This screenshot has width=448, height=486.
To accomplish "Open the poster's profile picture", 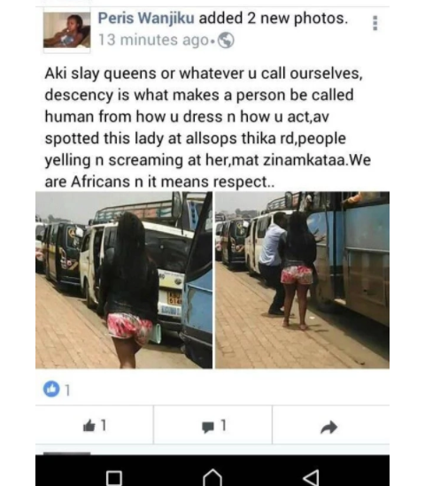I will (66, 30).
